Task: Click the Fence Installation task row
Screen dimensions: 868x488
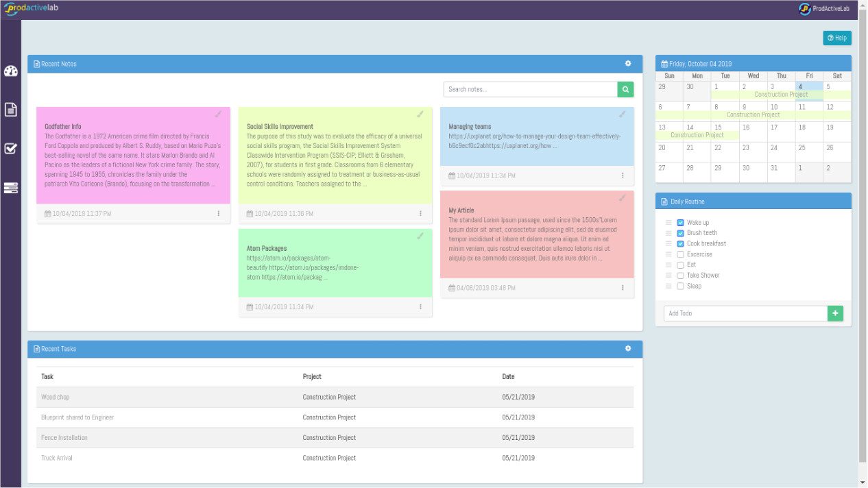Action: click(335, 437)
